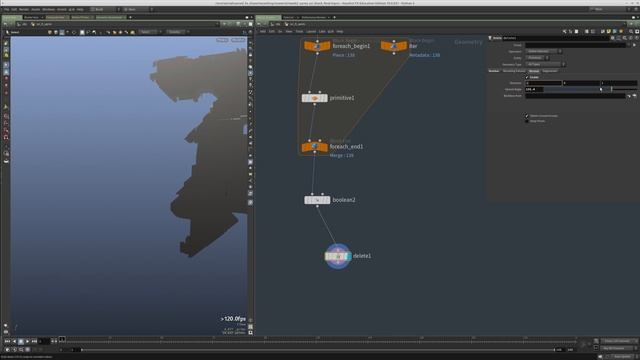Click the parameter search magnifier icon
This screenshot has width=640, height=360.
coord(624,38)
